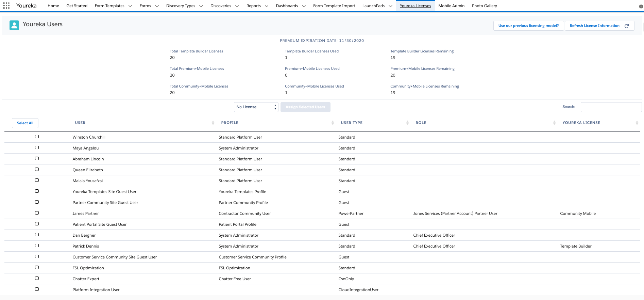The image size is (644, 300).
Task: Click the Template Builder license cell
Action: coord(576,246)
